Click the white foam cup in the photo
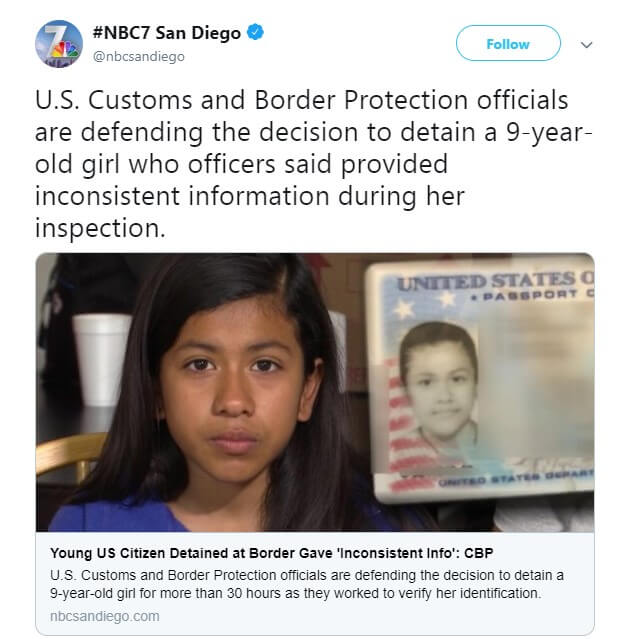This screenshot has height=639, width=622. tap(101, 359)
